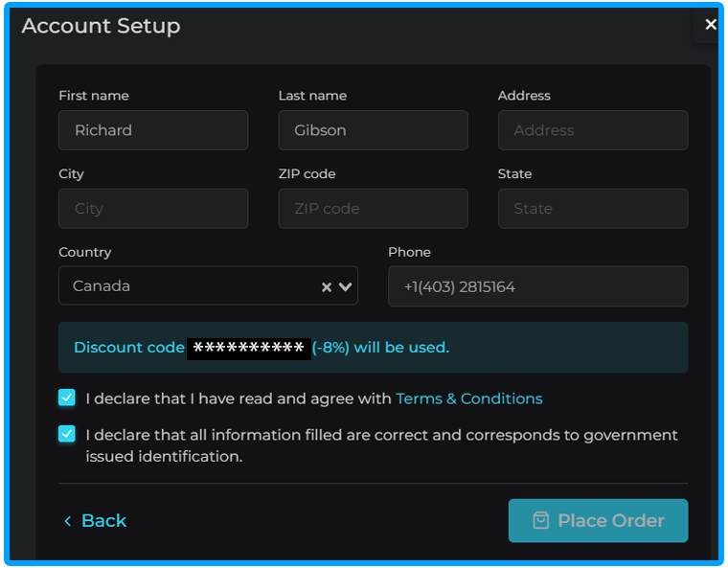Focus the Last name field with Gibson
This screenshot has width=728, height=568.
pyautogui.click(x=373, y=130)
